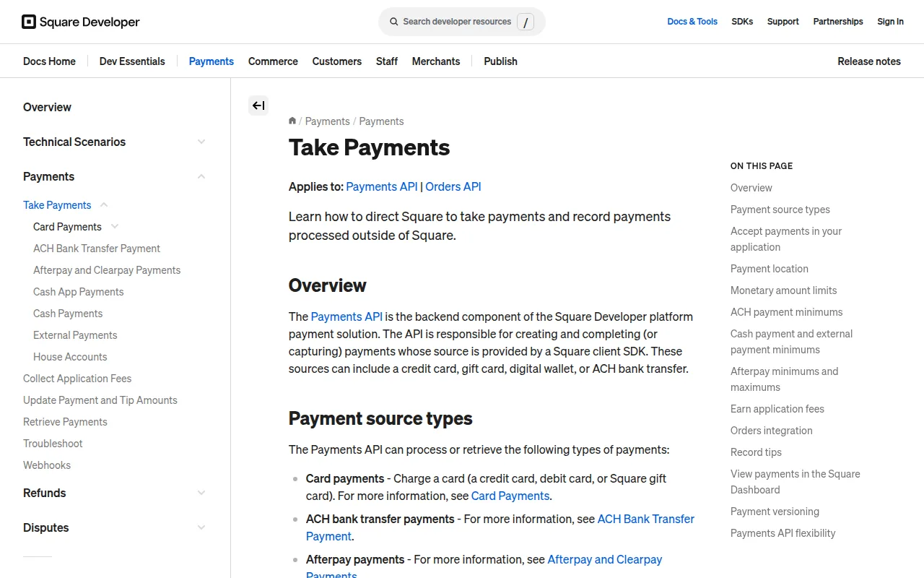Image resolution: width=924 pixels, height=578 pixels.
Task: Click the Orders API link
Action: tap(453, 186)
